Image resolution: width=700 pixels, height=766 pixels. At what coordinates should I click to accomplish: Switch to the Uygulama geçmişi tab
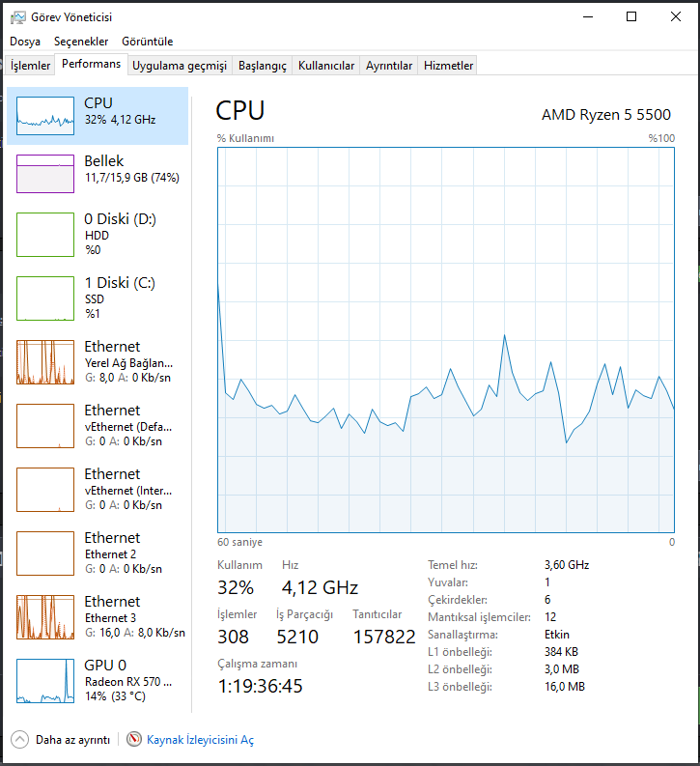point(180,66)
